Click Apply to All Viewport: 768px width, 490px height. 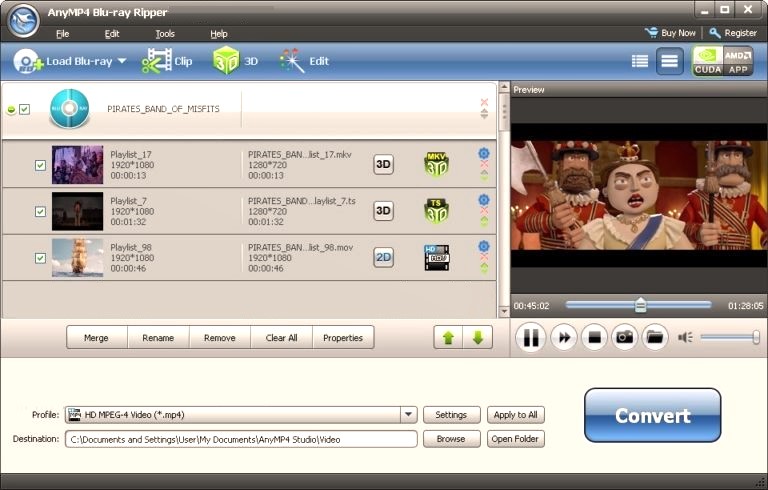pyautogui.click(x=516, y=415)
